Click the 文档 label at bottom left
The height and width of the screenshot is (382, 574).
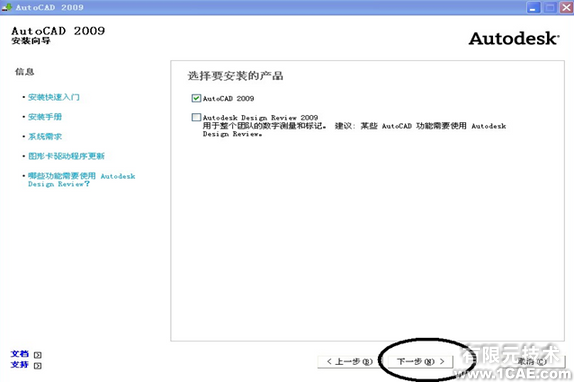pyautogui.click(x=20, y=354)
